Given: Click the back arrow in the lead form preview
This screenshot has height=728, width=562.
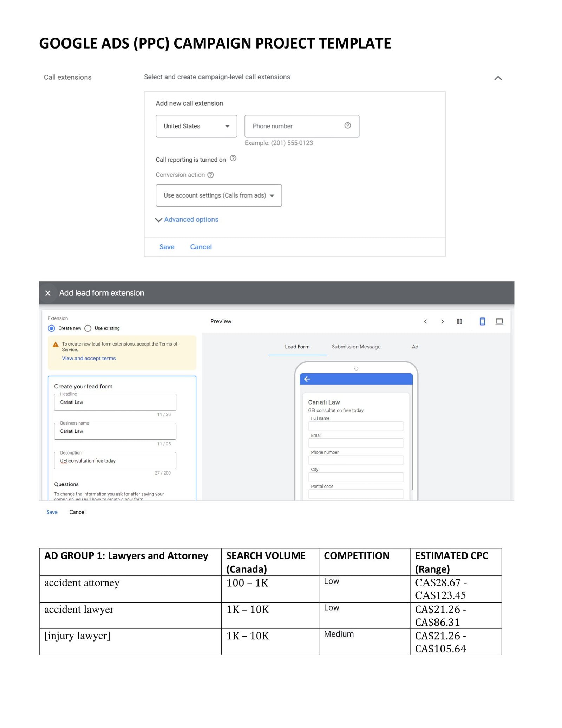Looking at the screenshot, I should click(x=307, y=378).
